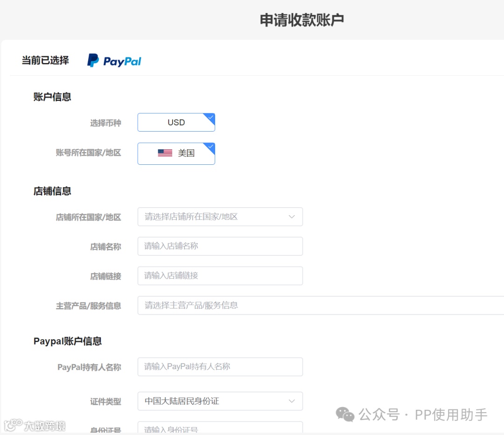504x435 pixels.
Task: Select the USD currency option
Action: (176, 122)
